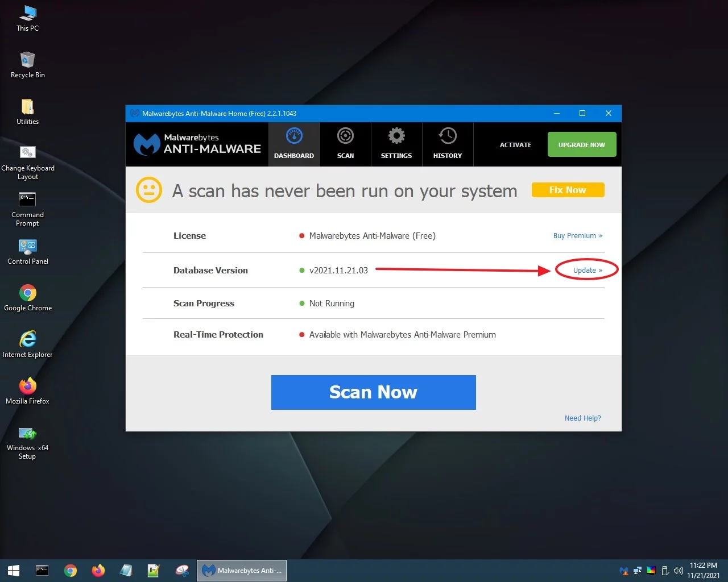Start a scan with Scan Now
The width and height of the screenshot is (728, 582).
[374, 392]
